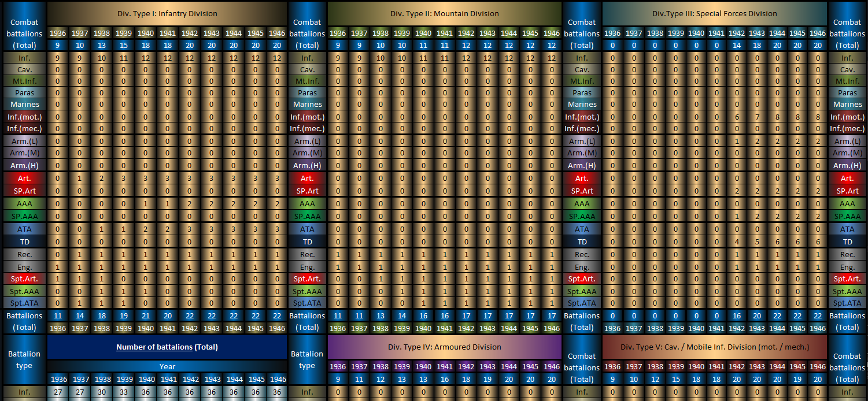Click Spt.ATA label in the rightmost column
The height and width of the screenshot is (401, 868).
pyautogui.click(x=847, y=303)
